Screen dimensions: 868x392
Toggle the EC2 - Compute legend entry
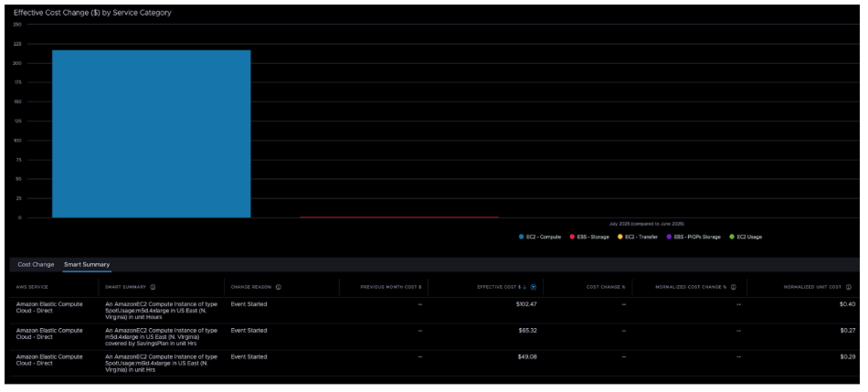(x=540, y=237)
